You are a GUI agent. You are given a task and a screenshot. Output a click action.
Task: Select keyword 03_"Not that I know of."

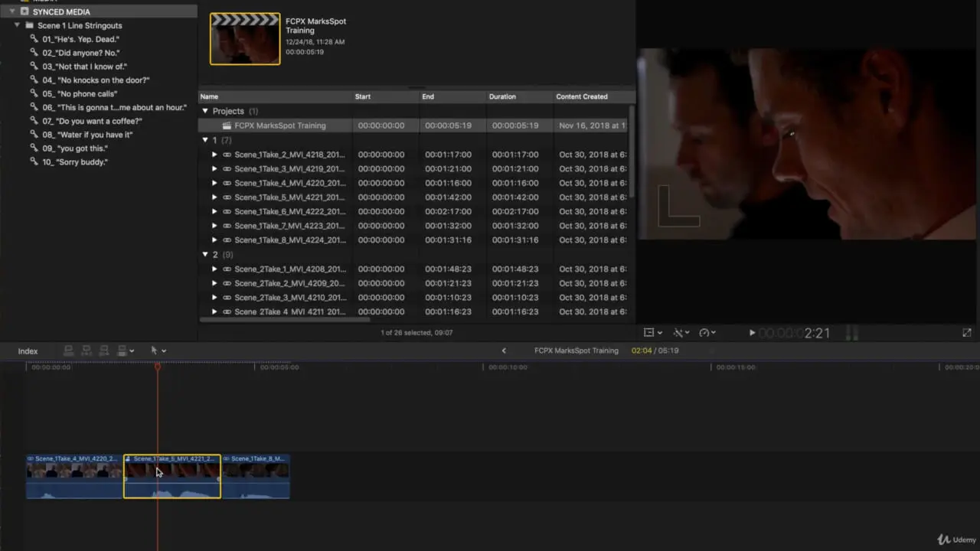(84, 67)
